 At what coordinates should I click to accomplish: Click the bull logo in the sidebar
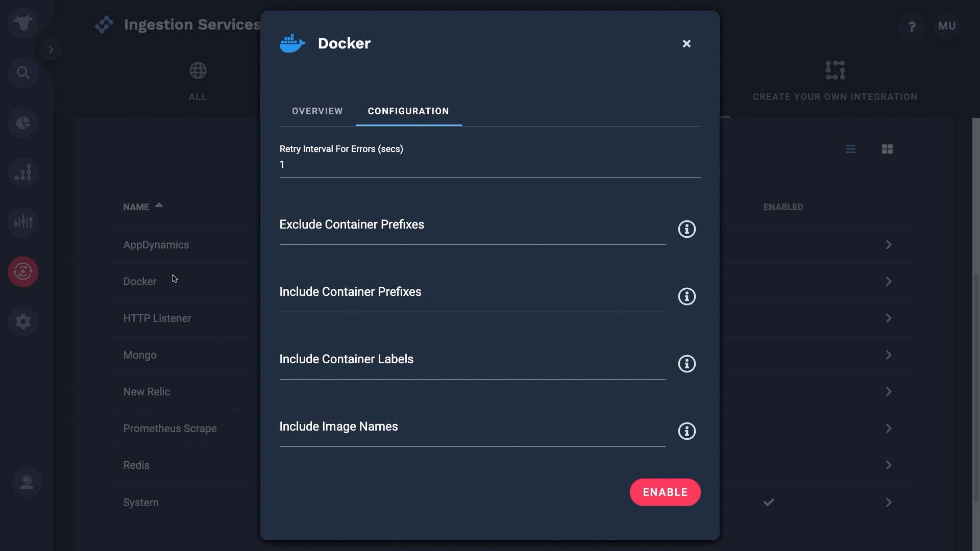pos(23,23)
